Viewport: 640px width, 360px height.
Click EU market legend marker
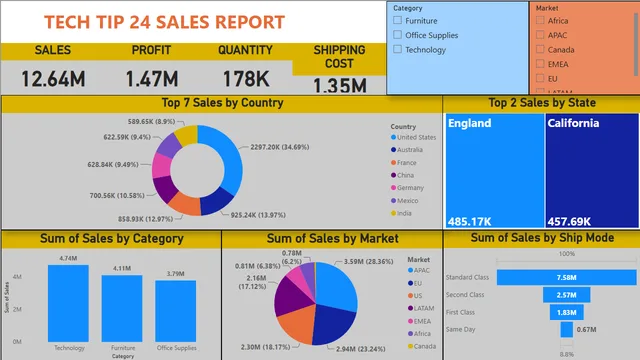[410, 283]
